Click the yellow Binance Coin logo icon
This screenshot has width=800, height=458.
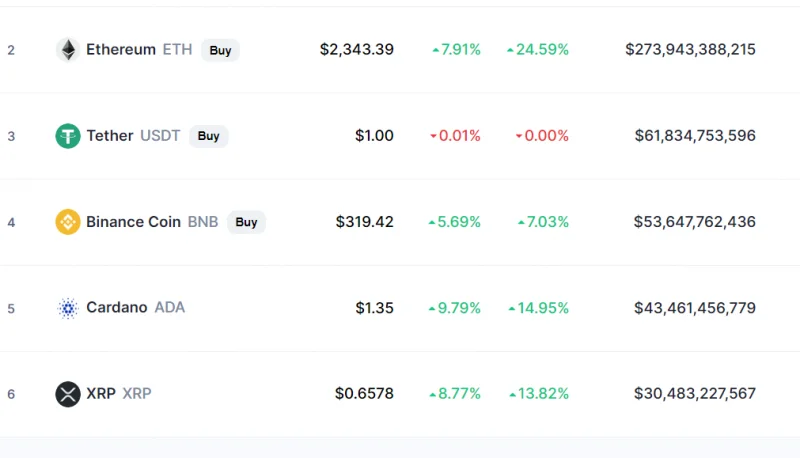68,222
